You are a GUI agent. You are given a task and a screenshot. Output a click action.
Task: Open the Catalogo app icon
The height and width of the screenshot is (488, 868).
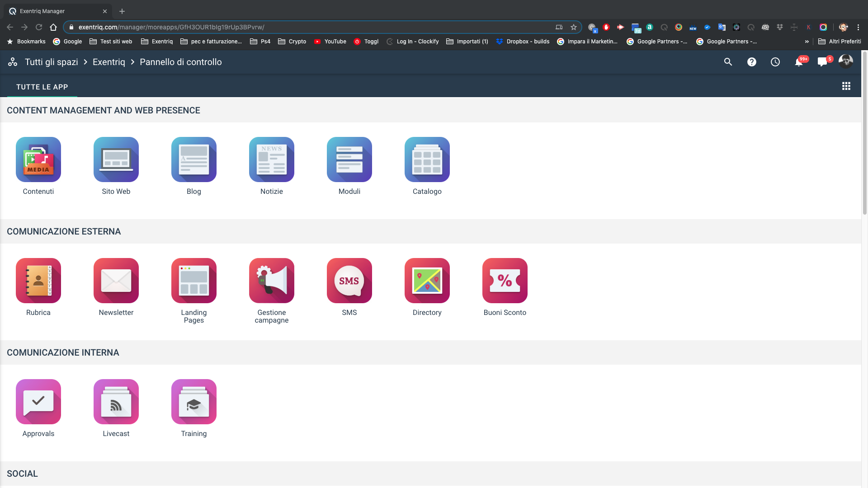(x=427, y=160)
